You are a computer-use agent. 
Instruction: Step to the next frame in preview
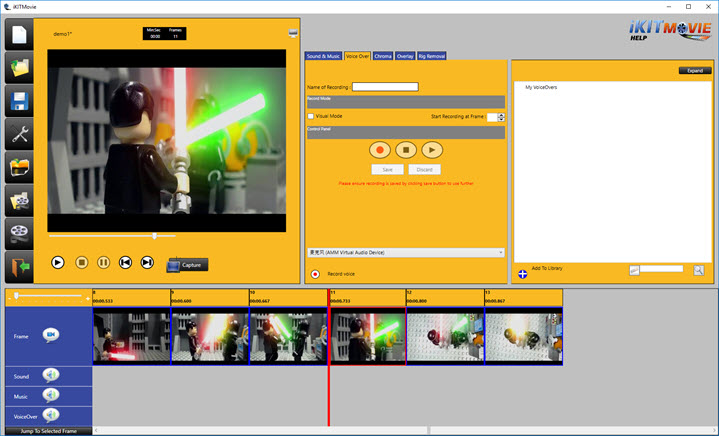pos(147,262)
